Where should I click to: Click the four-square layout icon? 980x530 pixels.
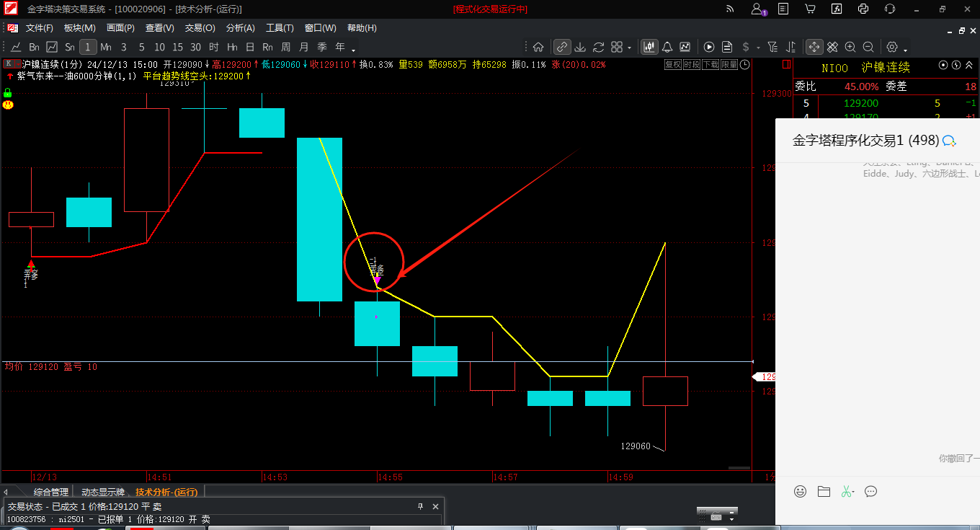pos(617,47)
